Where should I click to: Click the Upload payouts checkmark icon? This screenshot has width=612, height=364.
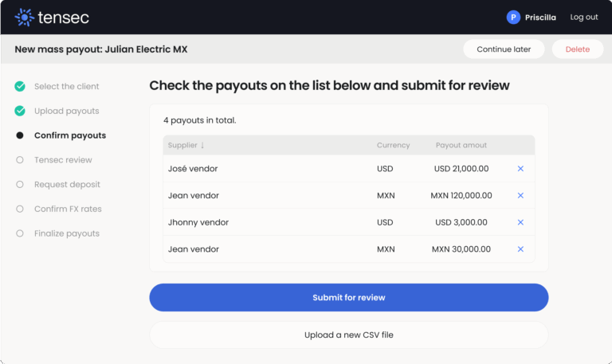(20, 111)
